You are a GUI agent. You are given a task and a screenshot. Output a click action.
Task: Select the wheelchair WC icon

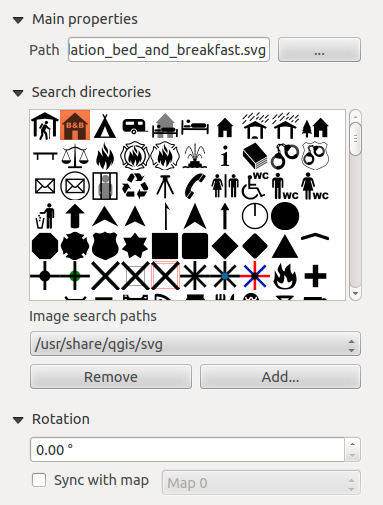click(255, 185)
